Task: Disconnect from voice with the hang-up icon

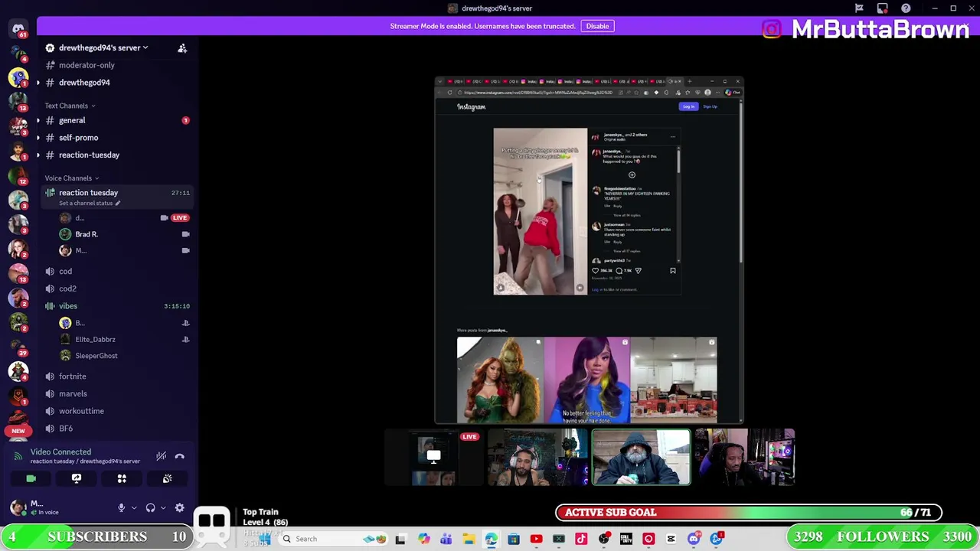Action: tap(179, 457)
